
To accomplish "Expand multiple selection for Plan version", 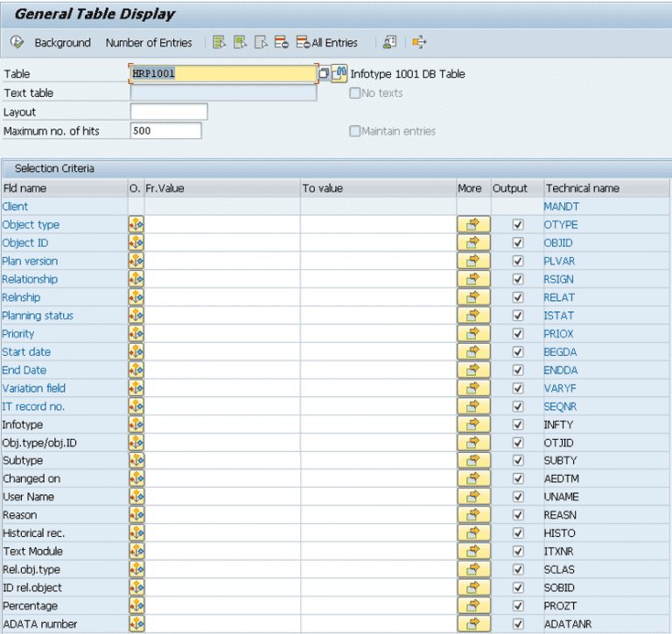I will pyautogui.click(x=472, y=261).
